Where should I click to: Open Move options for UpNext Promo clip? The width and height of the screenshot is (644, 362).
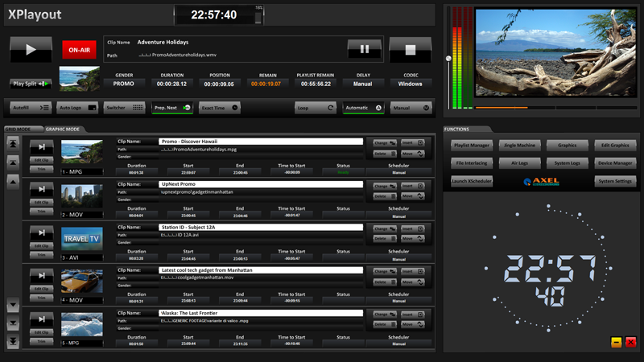pyautogui.click(x=412, y=195)
